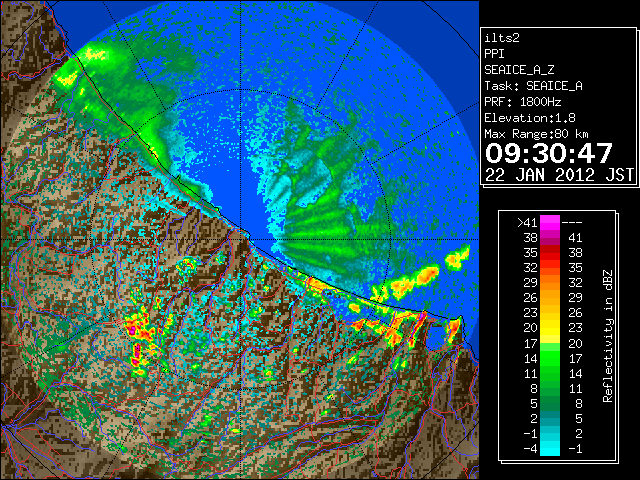The image size is (640, 480).
Task: Pick the cyan swatch beside "-4"
Action: coord(550,449)
